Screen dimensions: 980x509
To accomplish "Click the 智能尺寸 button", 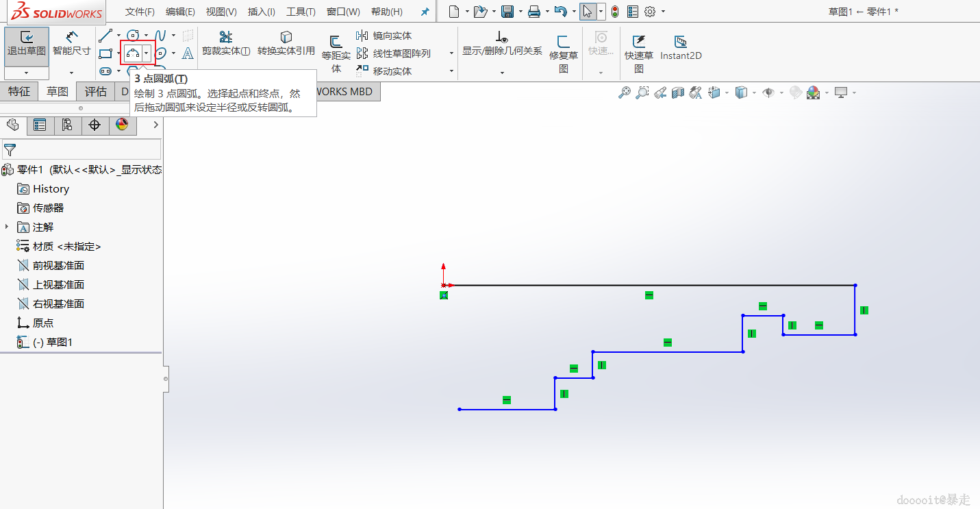I will 72,43.
